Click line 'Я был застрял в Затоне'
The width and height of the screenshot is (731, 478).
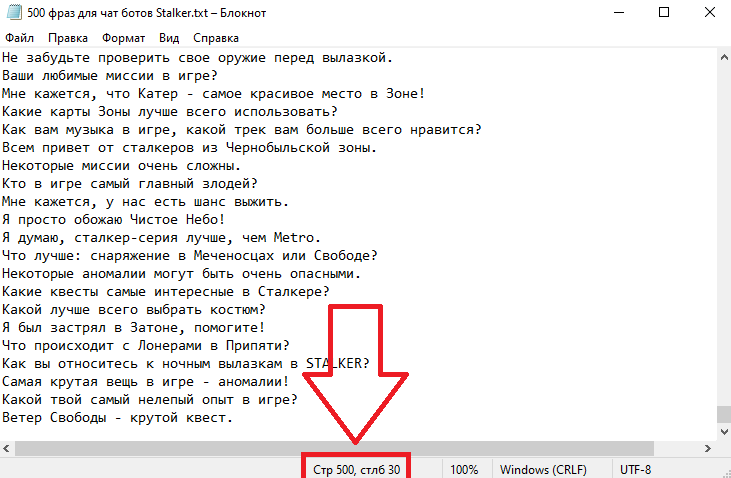pyautogui.click(x=134, y=328)
